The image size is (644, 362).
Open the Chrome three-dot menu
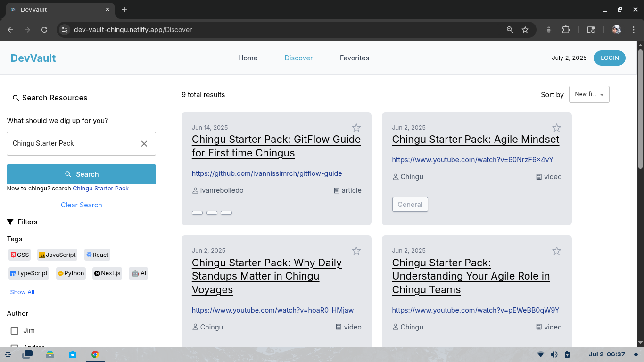(x=634, y=30)
